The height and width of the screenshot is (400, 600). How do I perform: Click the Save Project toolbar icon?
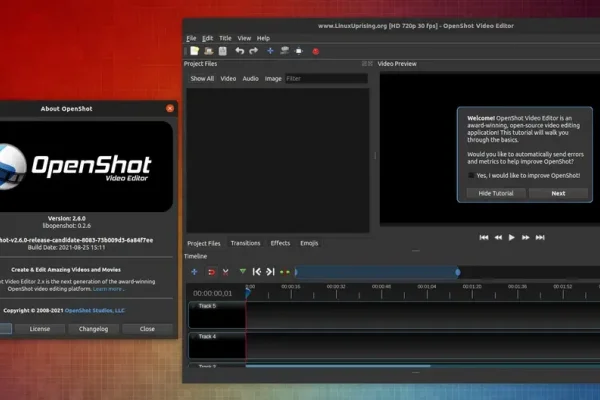pos(223,51)
